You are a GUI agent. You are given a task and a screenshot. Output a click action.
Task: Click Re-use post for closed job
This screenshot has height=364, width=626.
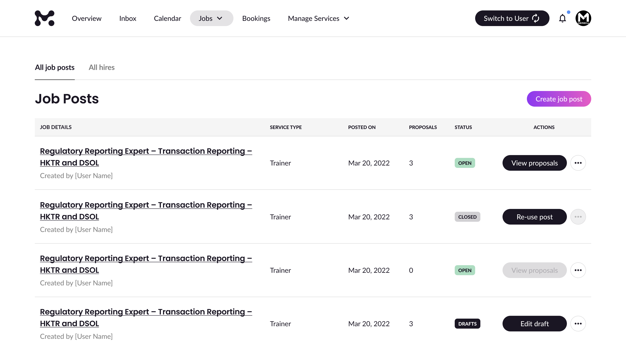click(534, 217)
